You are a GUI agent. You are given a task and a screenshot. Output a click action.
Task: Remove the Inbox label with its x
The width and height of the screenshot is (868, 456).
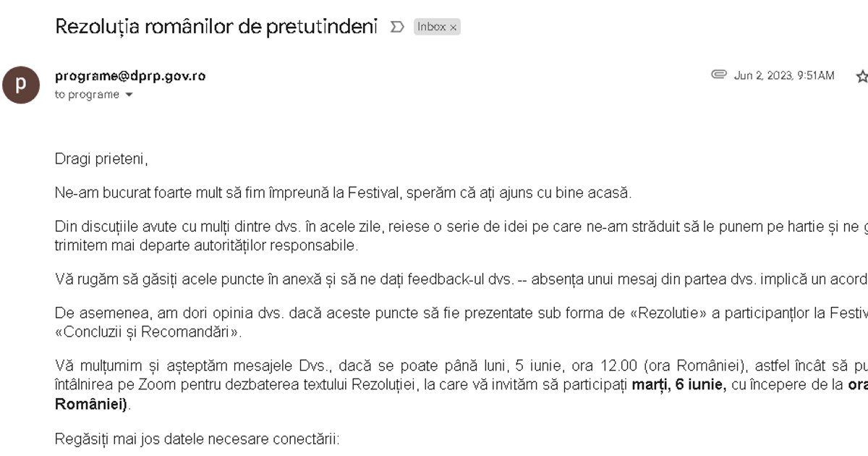[x=454, y=28]
